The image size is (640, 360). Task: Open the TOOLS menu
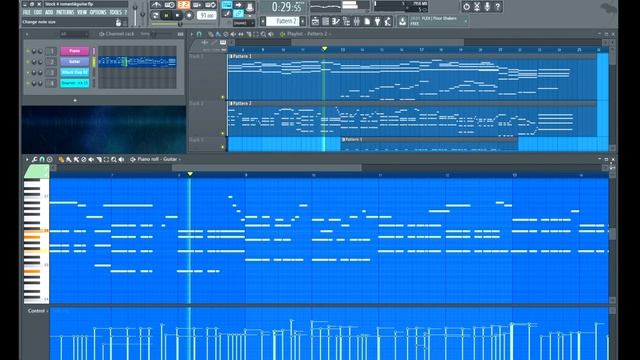[116, 12]
